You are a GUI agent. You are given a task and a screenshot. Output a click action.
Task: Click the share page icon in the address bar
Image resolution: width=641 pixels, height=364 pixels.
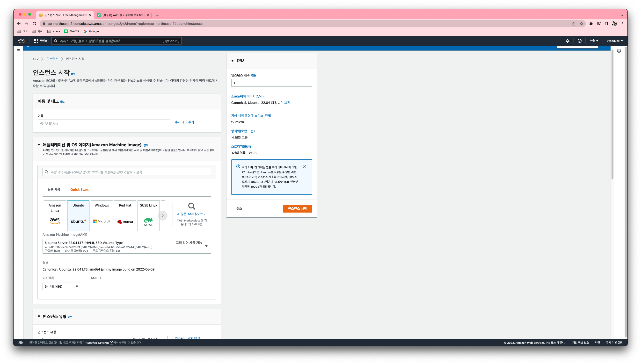(574, 24)
